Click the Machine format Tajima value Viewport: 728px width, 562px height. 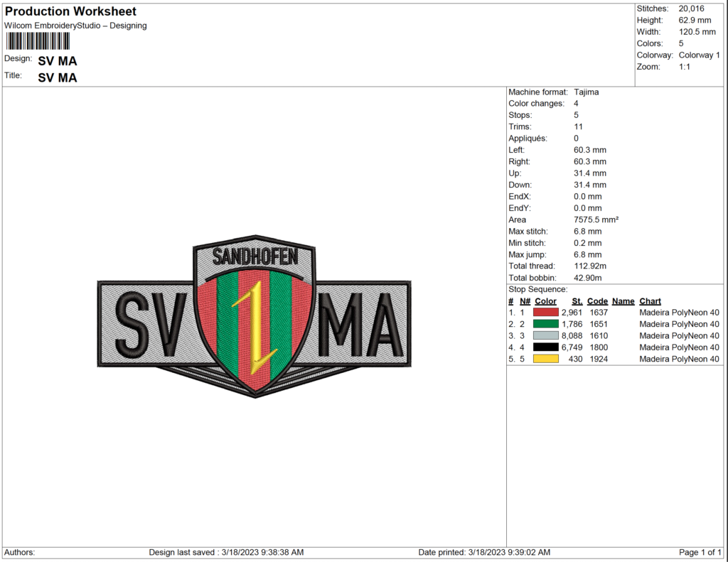(587, 92)
